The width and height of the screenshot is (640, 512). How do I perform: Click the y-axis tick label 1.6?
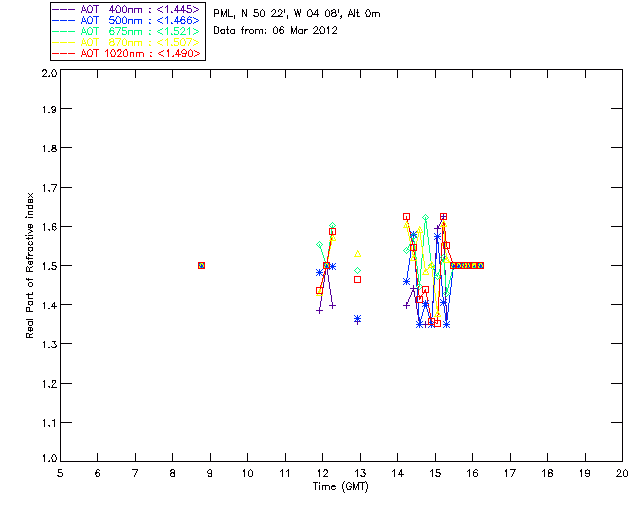tap(49, 227)
